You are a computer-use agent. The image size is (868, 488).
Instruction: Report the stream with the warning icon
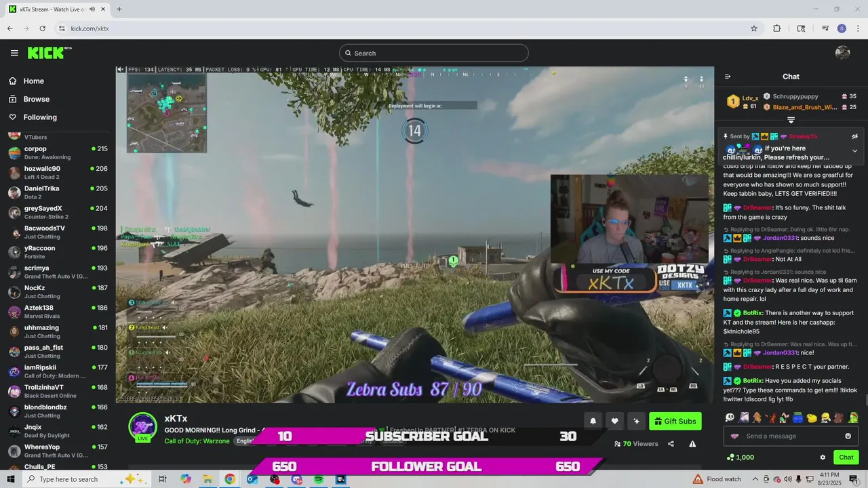692,444
